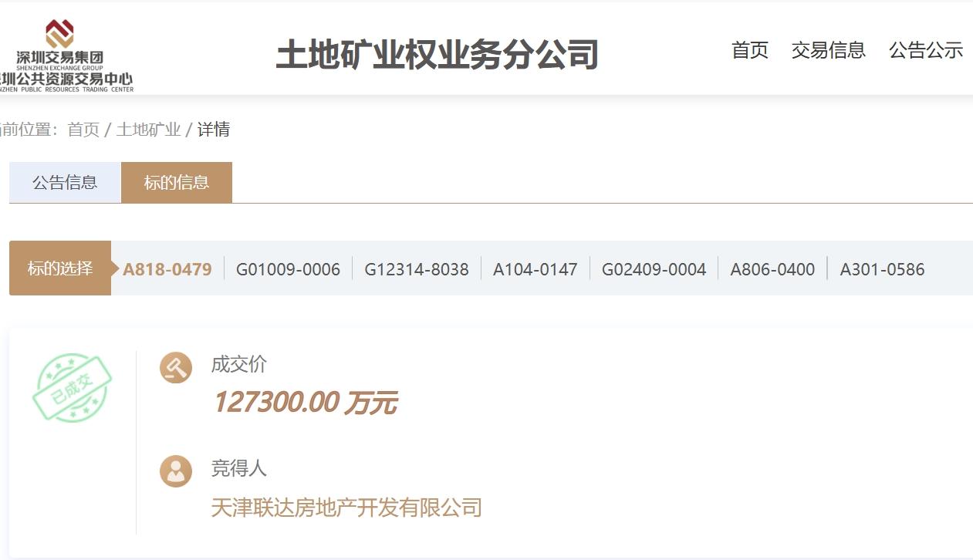This screenshot has width=973, height=560.
Task: Click the gavel icon beside 成交价
Action: 176,368
